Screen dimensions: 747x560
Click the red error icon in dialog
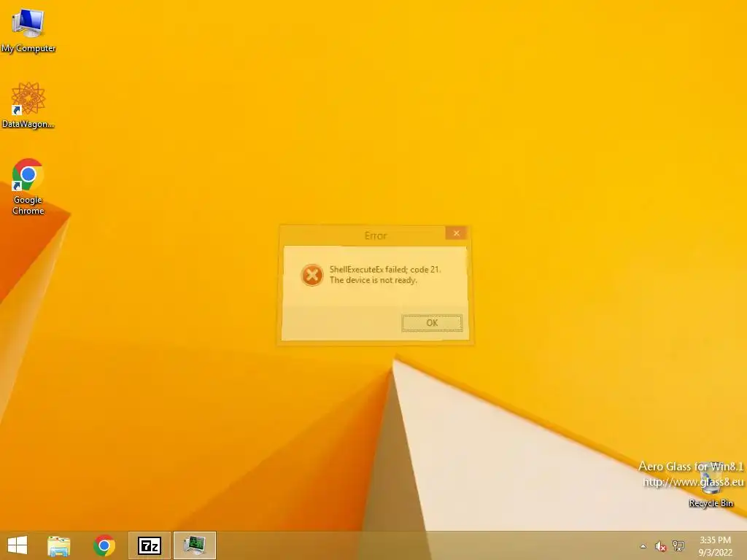[x=312, y=275]
